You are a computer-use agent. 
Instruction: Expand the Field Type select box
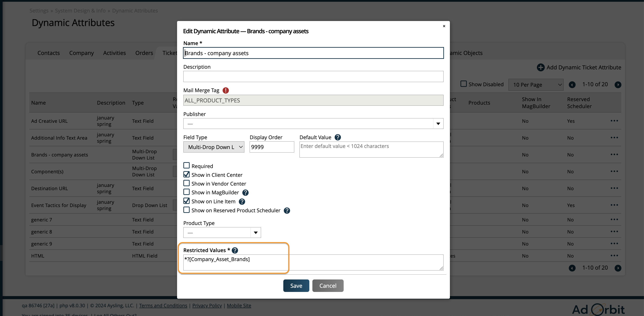coord(214,147)
